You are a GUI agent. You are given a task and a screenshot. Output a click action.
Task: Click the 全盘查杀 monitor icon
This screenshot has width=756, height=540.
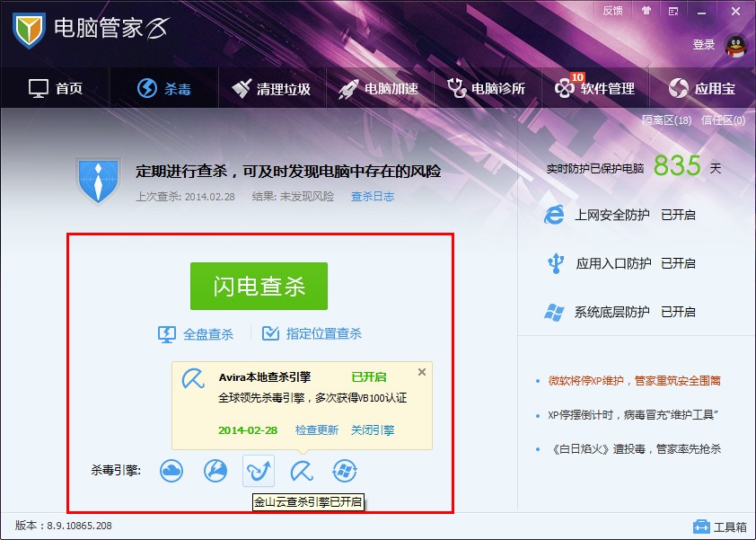click(x=167, y=334)
